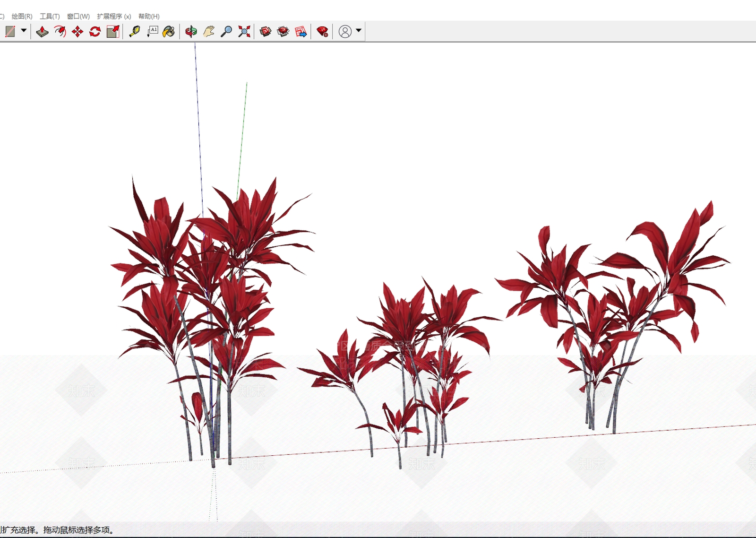
Task: Open the 帮助(H) menu
Action: coord(149,16)
